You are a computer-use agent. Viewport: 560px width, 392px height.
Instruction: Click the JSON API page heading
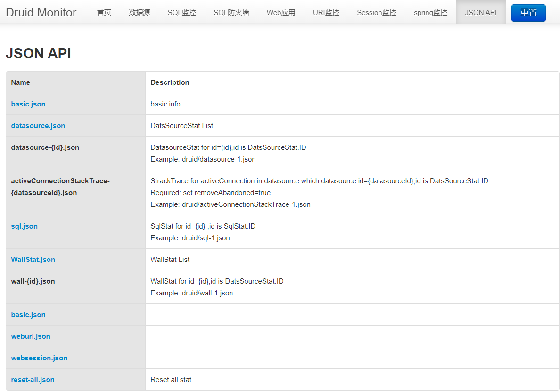point(38,54)
